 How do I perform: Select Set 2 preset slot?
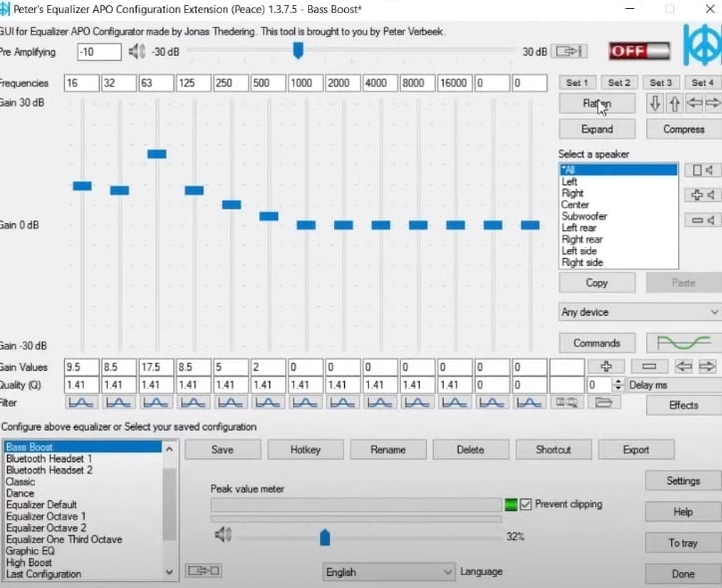619,83
